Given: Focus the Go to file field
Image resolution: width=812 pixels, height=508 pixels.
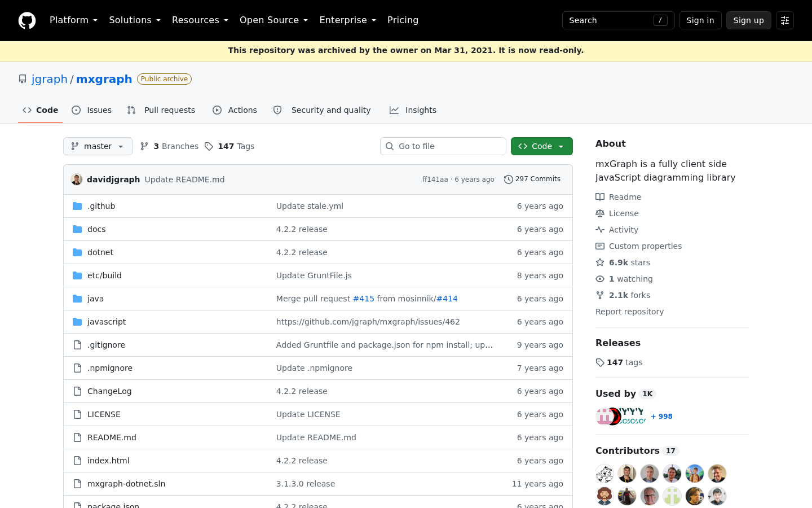Looking at the screenshot, I should (x=443, y=146).
